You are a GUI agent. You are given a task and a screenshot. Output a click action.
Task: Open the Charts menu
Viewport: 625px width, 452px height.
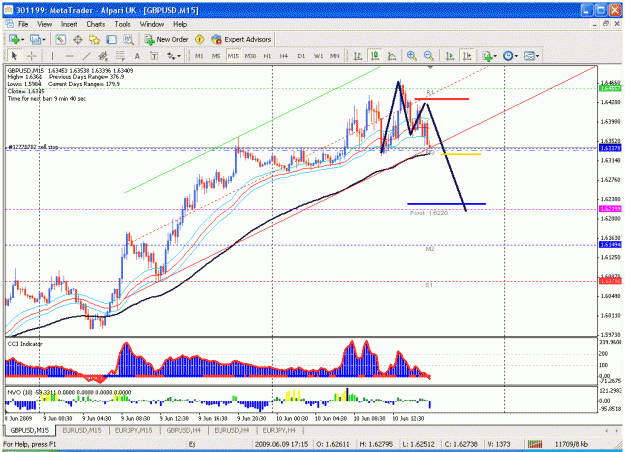click(96, 24)
